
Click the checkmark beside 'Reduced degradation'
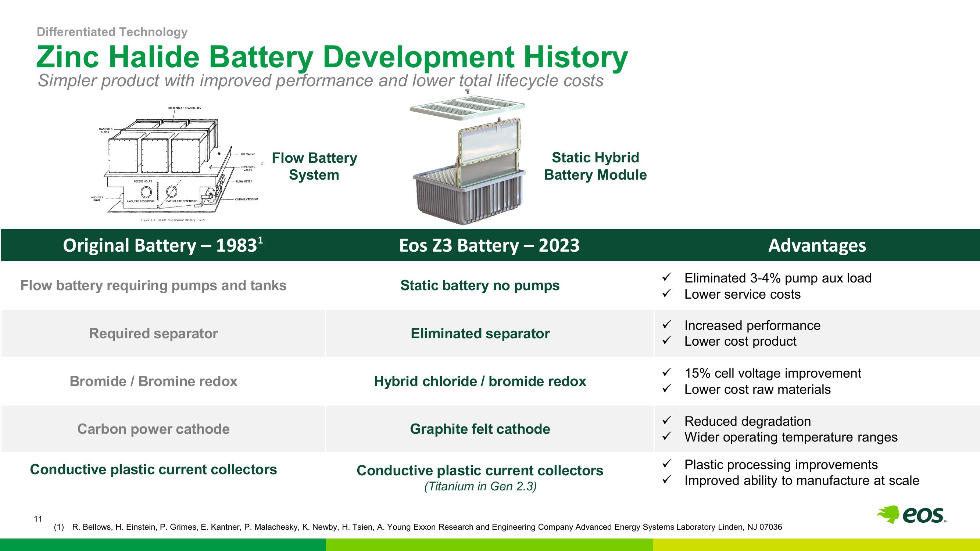pos(666,420)
